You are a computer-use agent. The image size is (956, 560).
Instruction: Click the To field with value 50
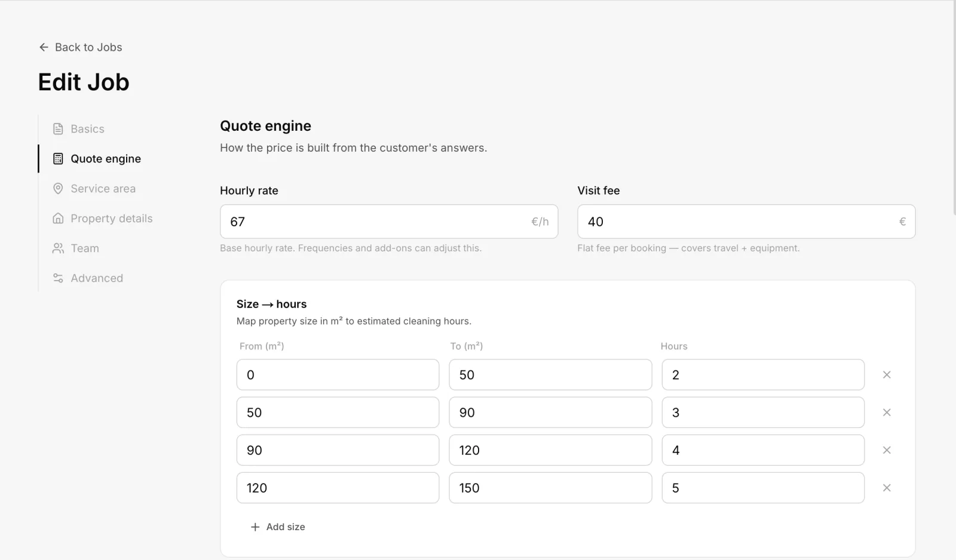550,375
